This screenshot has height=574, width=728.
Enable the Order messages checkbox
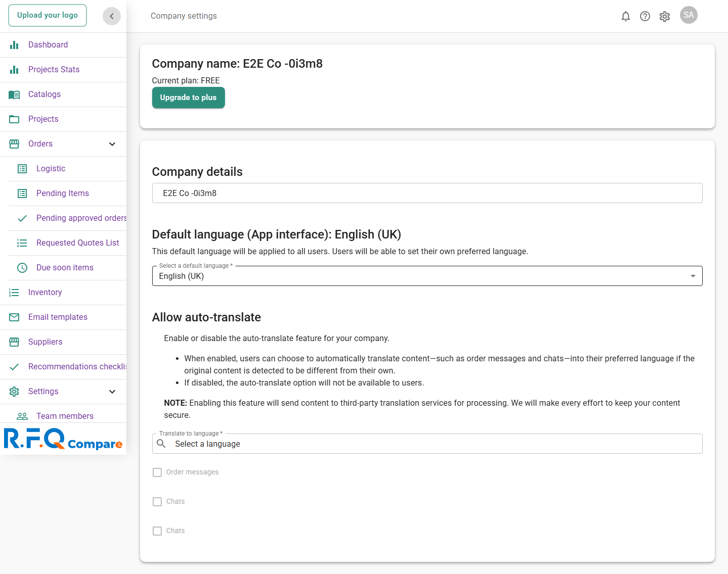tap(157, 472)
